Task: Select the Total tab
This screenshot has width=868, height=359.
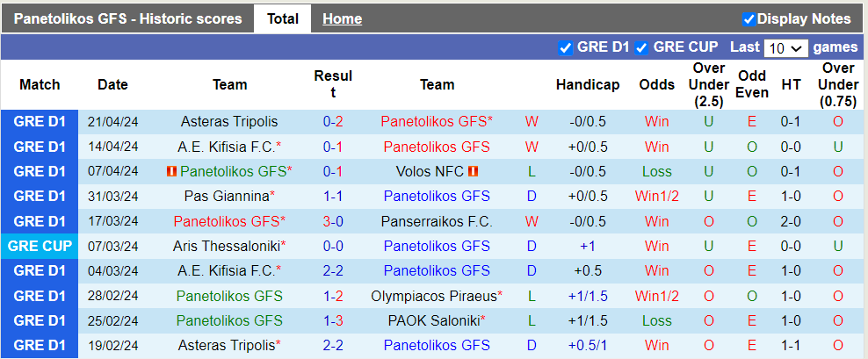Action: click(x=282, y=18)
